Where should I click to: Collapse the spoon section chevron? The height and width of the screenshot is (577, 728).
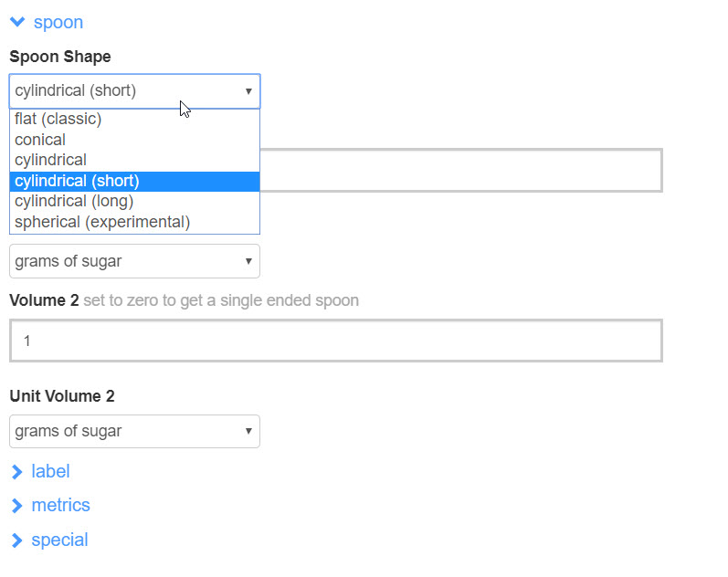17,23
